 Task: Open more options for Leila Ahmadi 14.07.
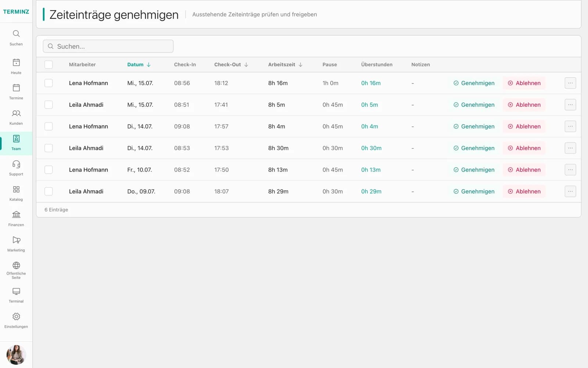pyautogui.click(x=570, y=148)
